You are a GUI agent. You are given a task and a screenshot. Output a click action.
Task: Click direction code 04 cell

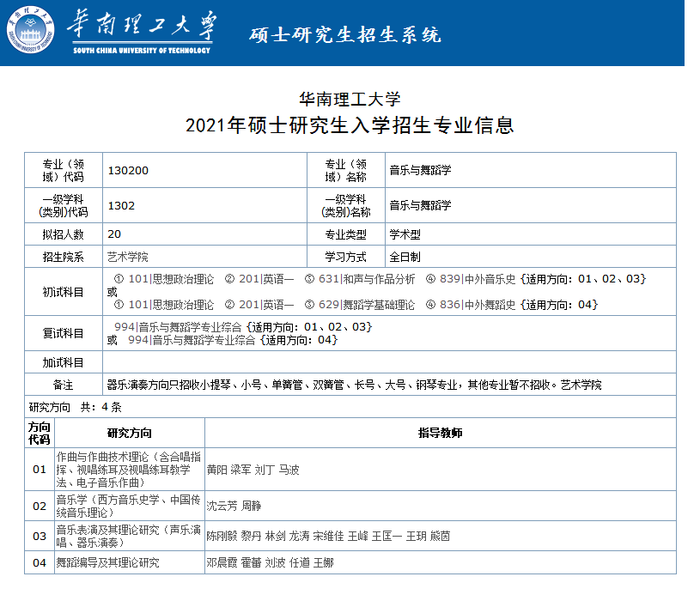pyautogui.click(x=40, y=563)
